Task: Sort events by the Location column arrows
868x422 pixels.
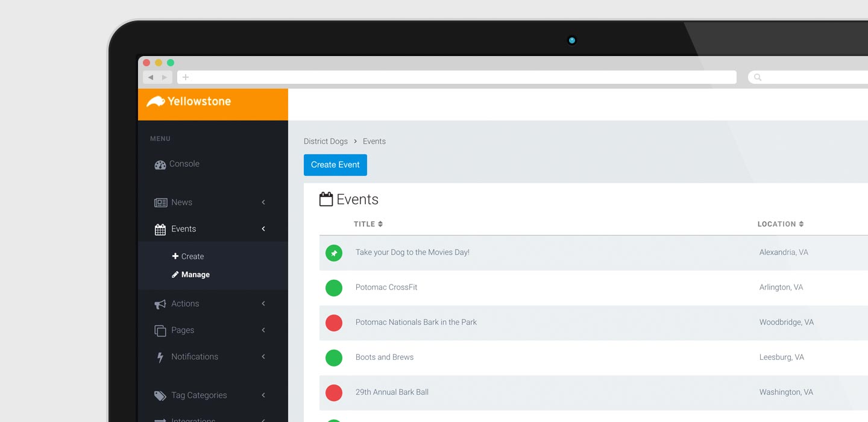Action: 801,224
